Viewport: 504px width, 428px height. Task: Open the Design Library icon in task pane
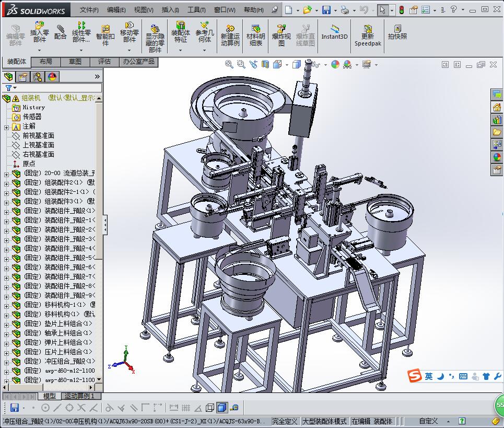pyautogui.click(x=497, y=120)
